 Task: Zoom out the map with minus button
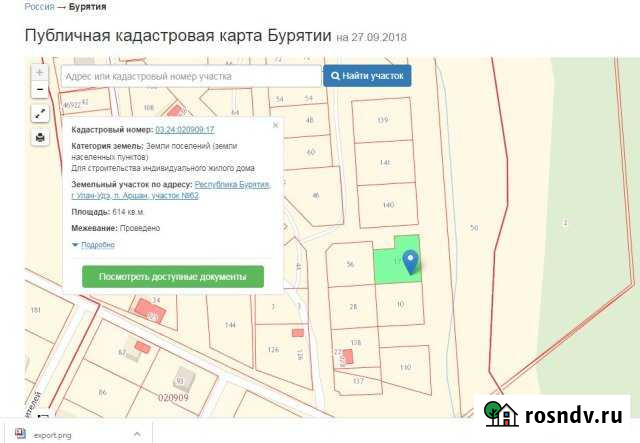[x=40, y=90]
